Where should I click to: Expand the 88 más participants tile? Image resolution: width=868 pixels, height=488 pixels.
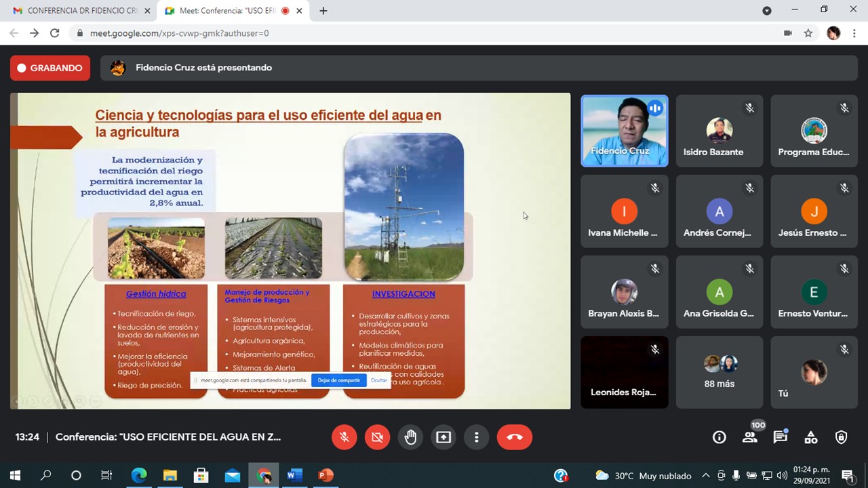click(x=719, y=372)
